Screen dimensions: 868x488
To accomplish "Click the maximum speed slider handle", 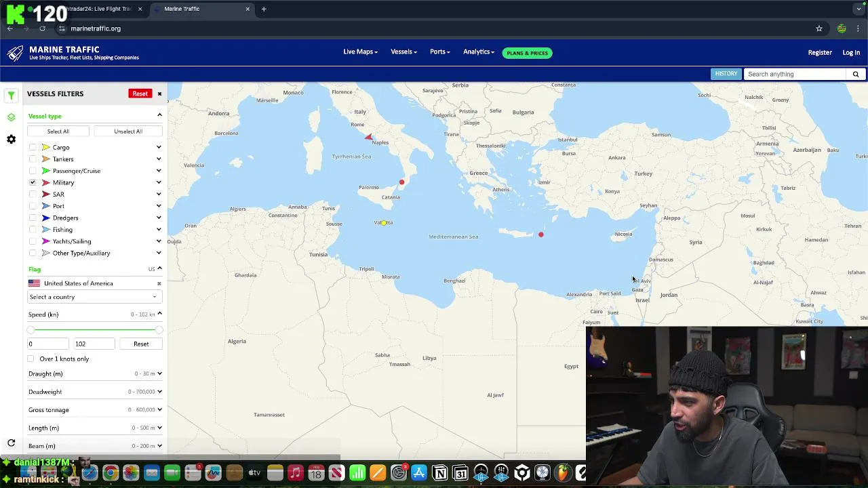I will [x=159, y=329].
